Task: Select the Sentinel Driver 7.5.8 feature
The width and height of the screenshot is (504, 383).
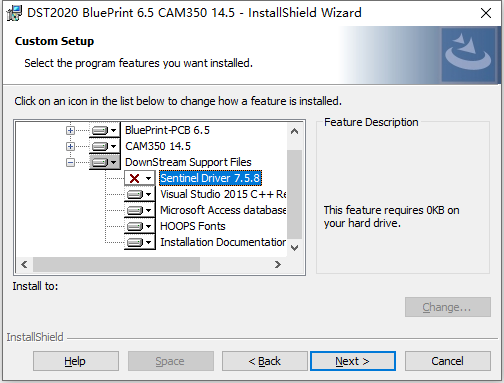Action: click(210, 178)
